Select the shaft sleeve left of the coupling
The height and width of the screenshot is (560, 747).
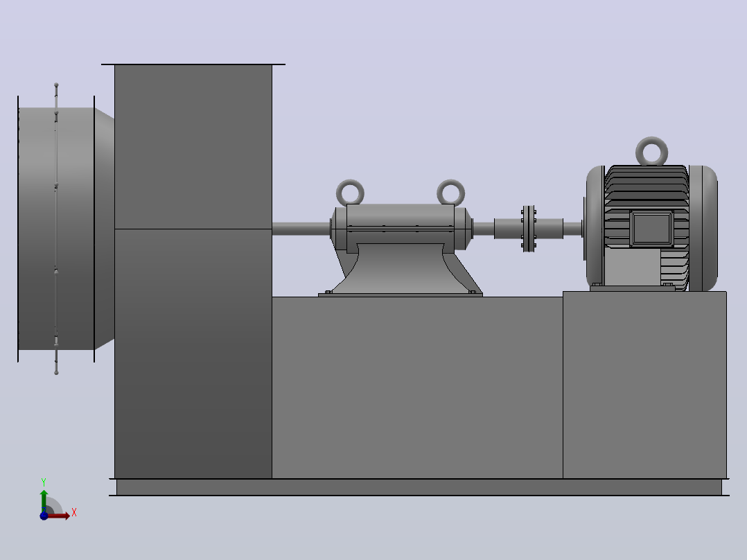point(509,229)
